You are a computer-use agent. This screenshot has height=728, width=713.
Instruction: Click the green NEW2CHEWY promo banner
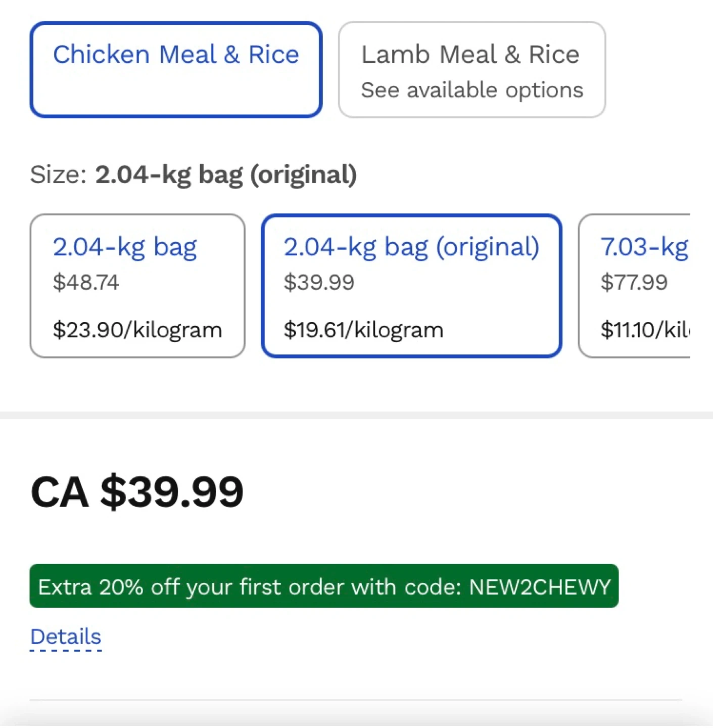tap(323, 586)
